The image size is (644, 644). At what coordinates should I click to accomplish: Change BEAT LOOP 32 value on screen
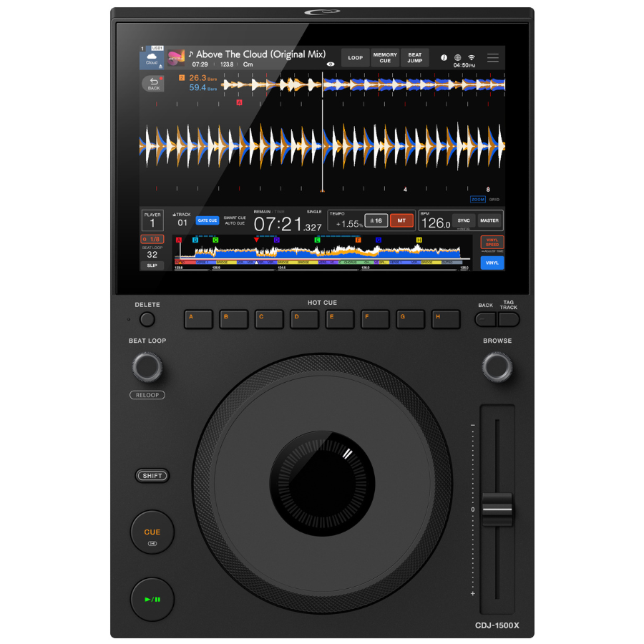[x=152, y=253]
